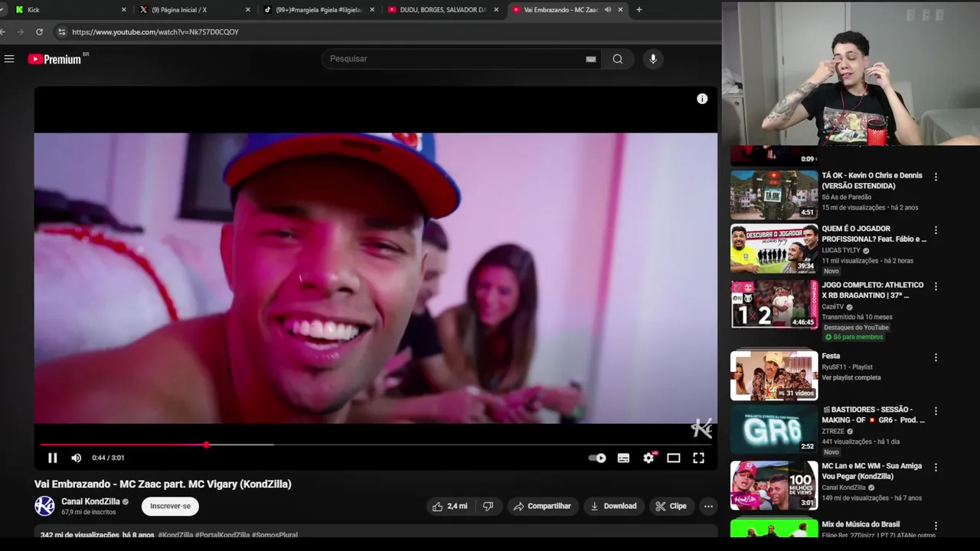Open options for JOGO COMPLETO video
This screenshot has height=551, width=980.
[936, 286]
